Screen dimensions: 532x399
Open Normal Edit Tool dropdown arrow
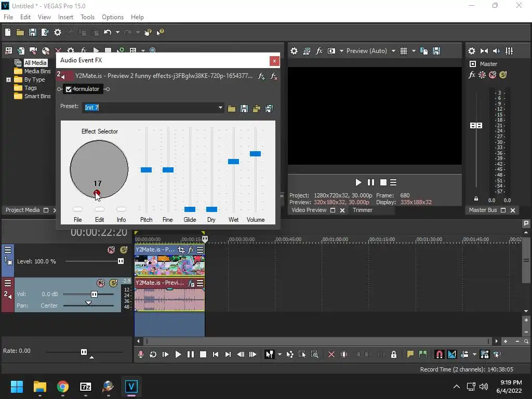280,354
